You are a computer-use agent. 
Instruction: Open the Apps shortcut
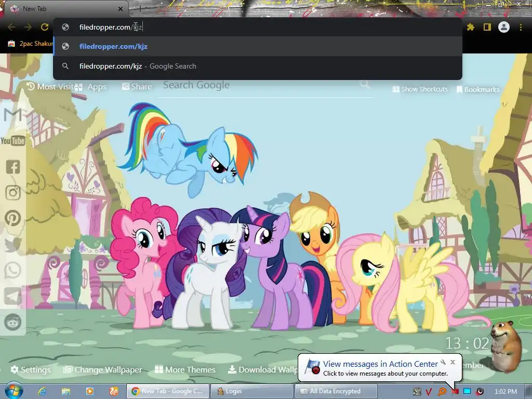[90, 87]
